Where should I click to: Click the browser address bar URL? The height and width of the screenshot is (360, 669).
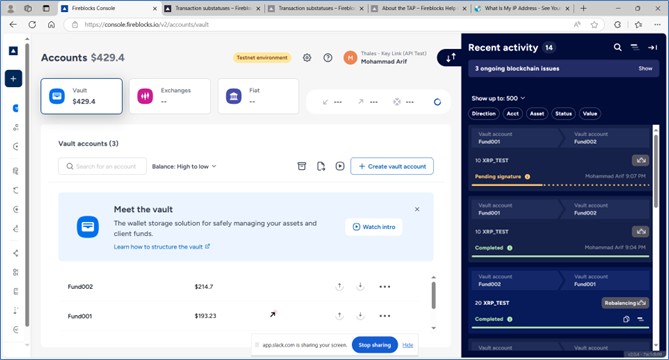(x=146, y=25)
